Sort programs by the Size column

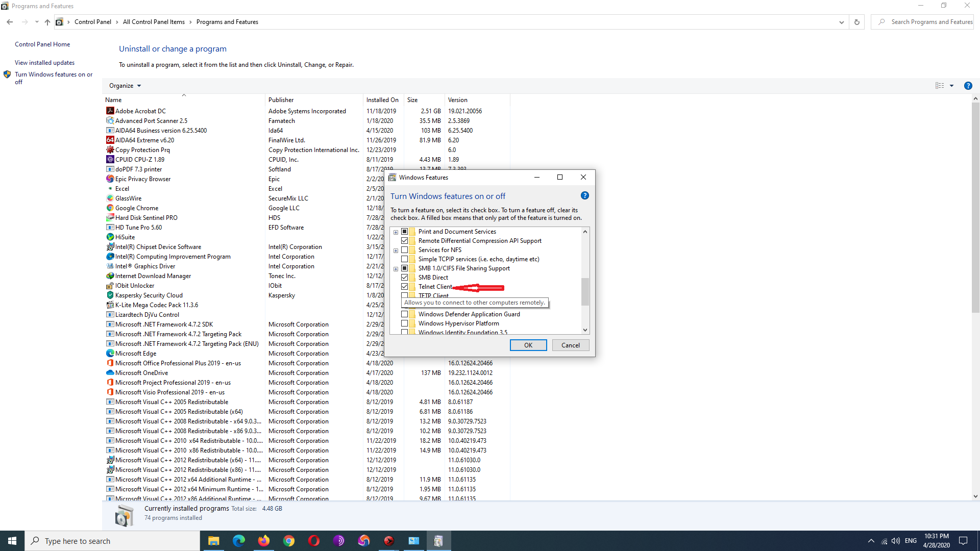(424, 100)
